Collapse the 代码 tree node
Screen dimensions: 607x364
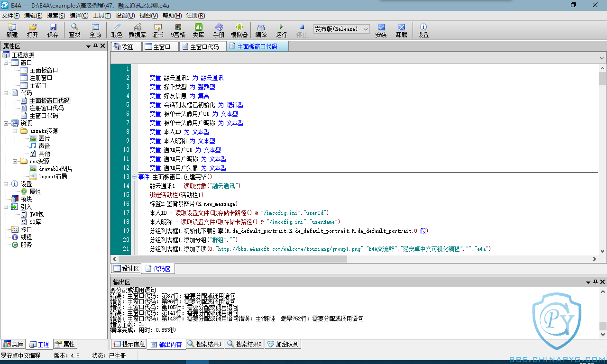tap(6, 93)
